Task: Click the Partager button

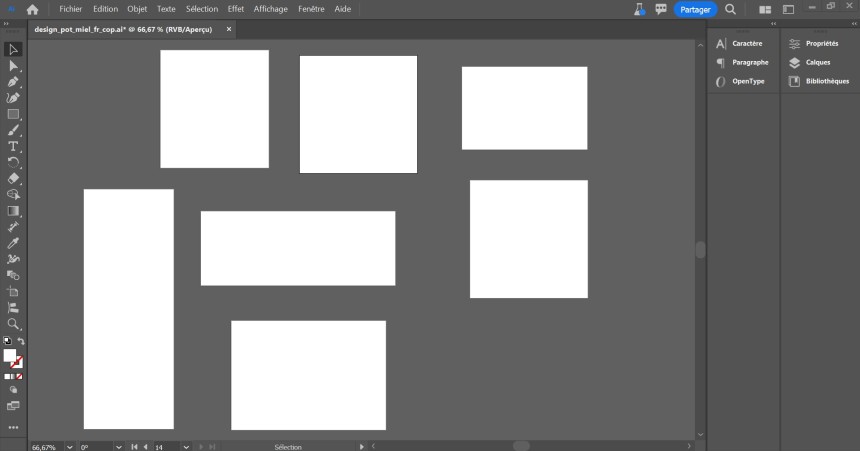Action: pyautogui.click(x=695, y=9)
